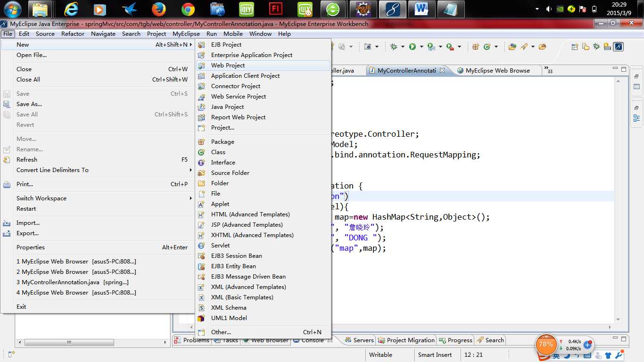Image resolution: width=644 pixels, height=362 pixels.
Task: Open Google Chrome from the taskbar
Action: pyautogui.click(x=188, y=9)
